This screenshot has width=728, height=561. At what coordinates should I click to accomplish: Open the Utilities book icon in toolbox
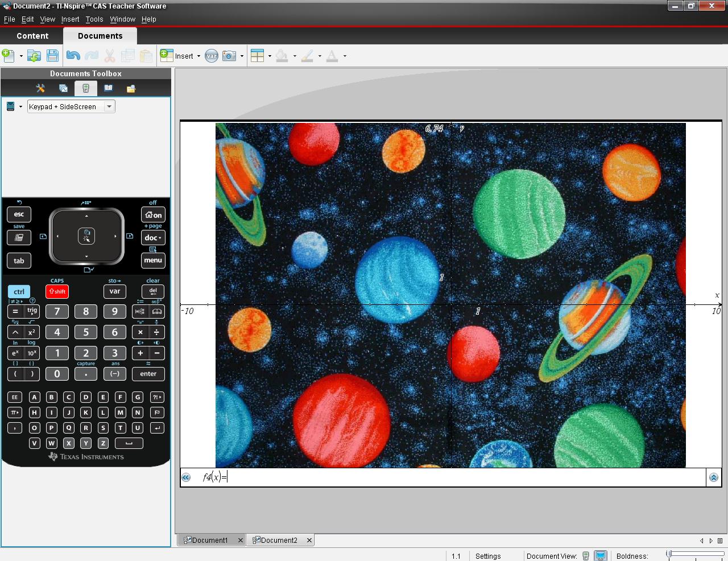(108, 88)
